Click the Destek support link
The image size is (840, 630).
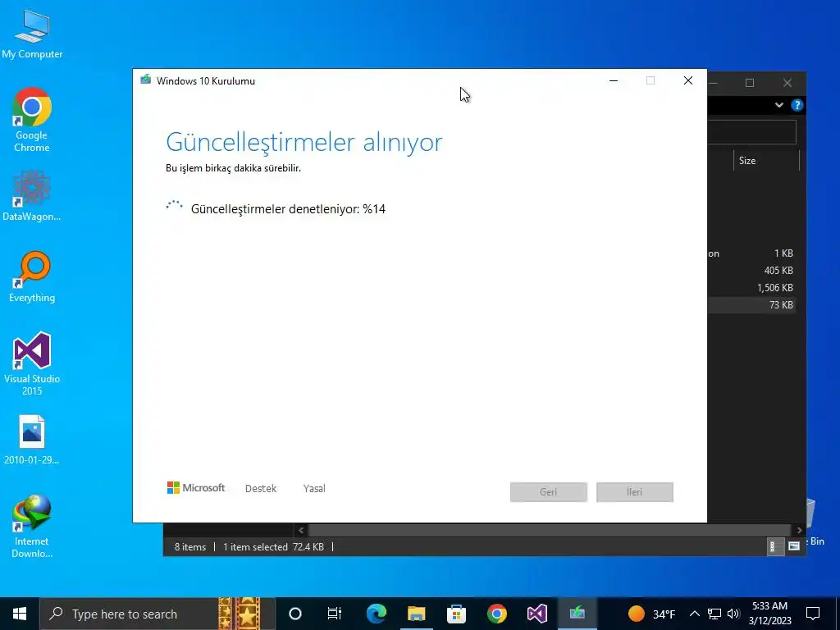[x=261, y=489]
